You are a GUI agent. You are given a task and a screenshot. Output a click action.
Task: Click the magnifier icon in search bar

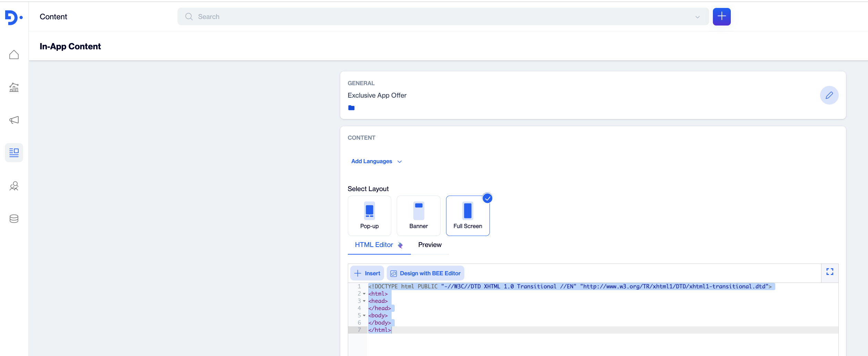click(189, 17)
